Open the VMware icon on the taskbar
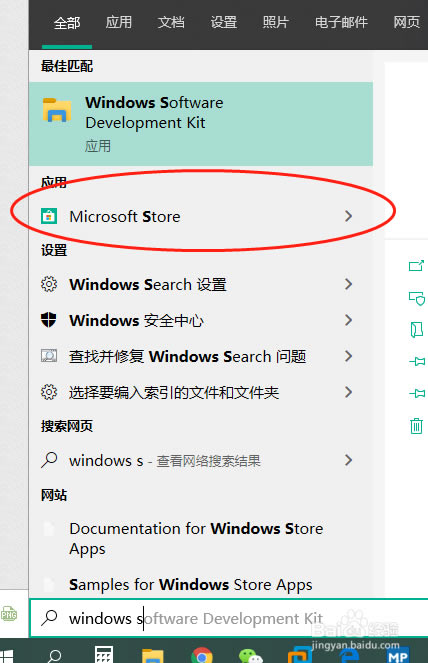This screenshot has height=663, width=428. coord(300,655)
